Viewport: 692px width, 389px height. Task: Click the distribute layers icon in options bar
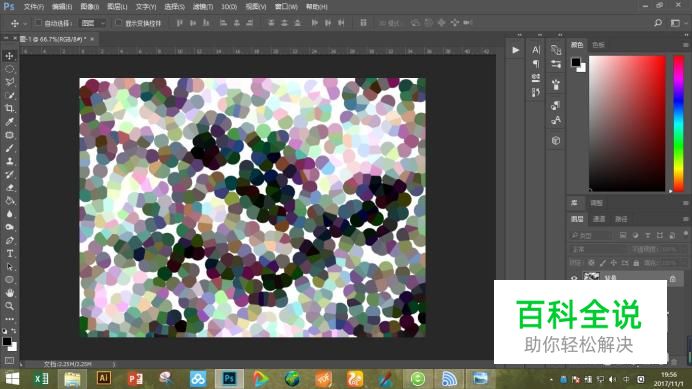(363, 23)
